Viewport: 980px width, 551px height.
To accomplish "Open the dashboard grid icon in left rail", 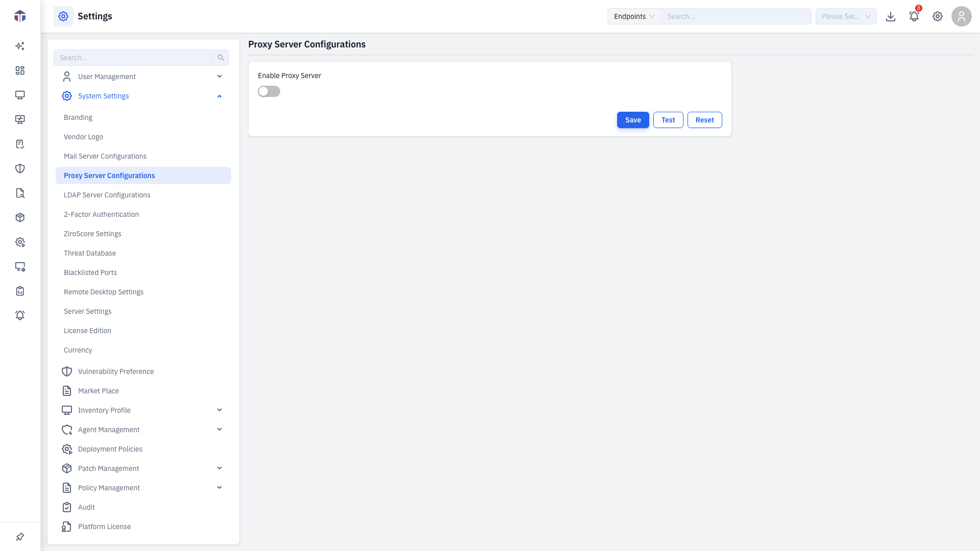I will point(20,70).
